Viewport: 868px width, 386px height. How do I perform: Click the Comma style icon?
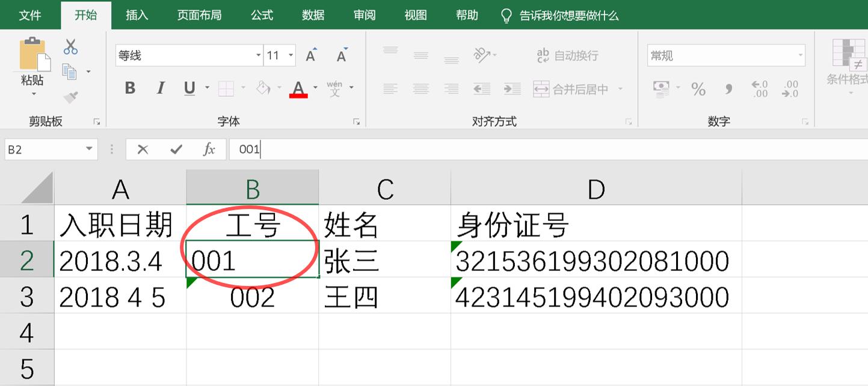[727, 88]
